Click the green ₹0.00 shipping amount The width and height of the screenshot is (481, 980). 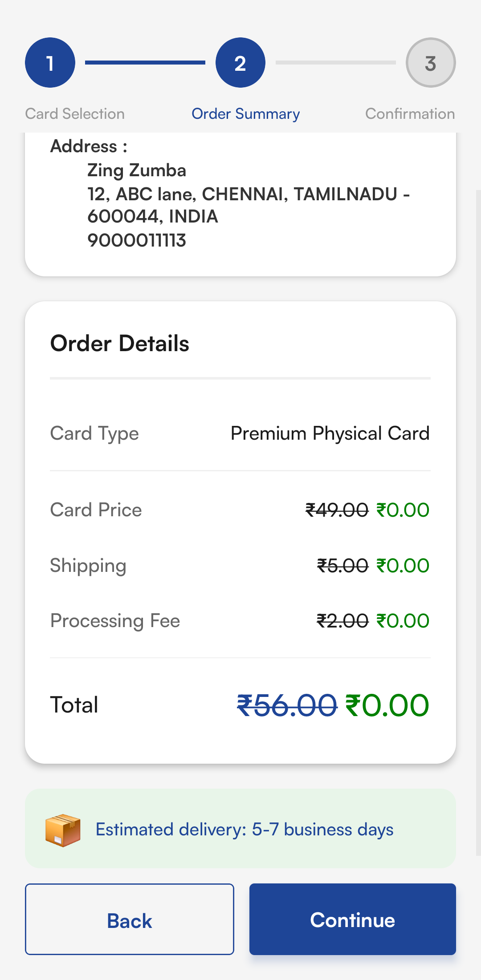point(403,566)
